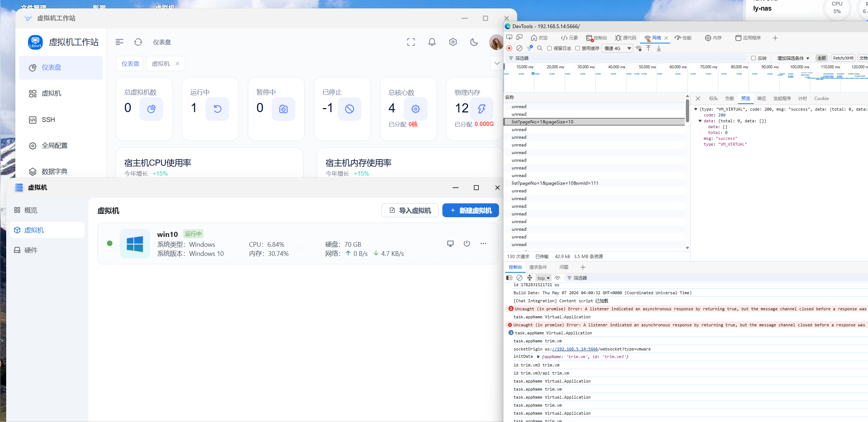The image size is (868, 422).
Task: Open DevTools 源代码 tab
Action: click(x=626, y=38)
